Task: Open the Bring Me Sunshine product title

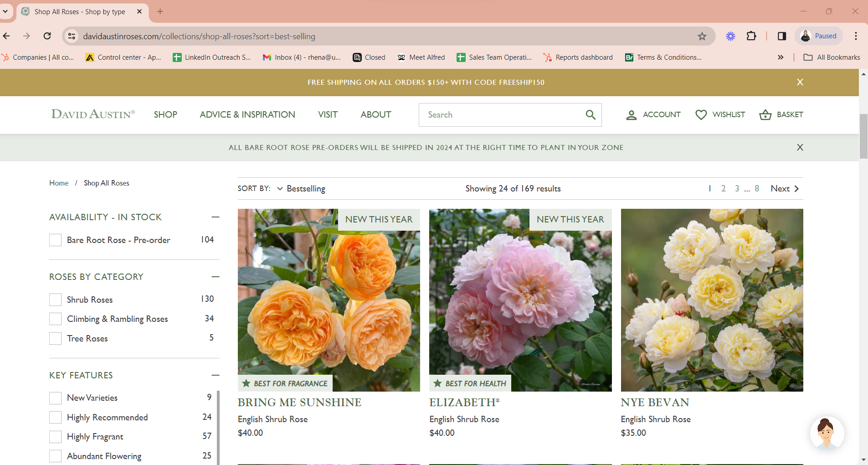Action: [299, 403]
